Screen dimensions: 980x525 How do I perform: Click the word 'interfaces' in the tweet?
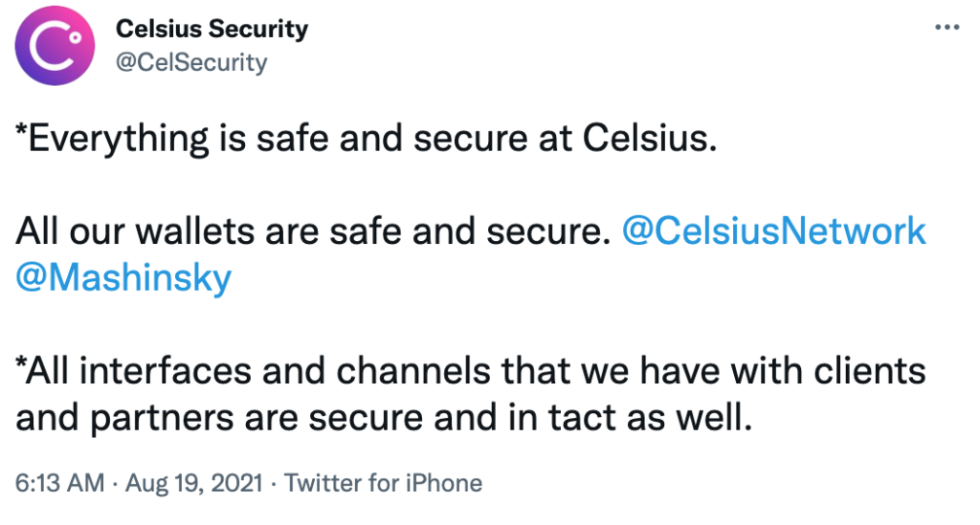[x=166, y=371]
